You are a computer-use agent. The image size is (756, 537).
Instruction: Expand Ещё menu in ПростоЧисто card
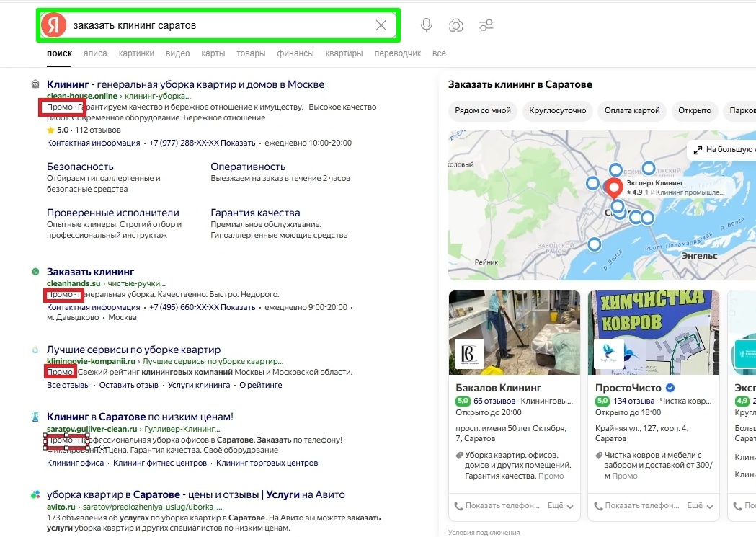click(x=700, y=506)
